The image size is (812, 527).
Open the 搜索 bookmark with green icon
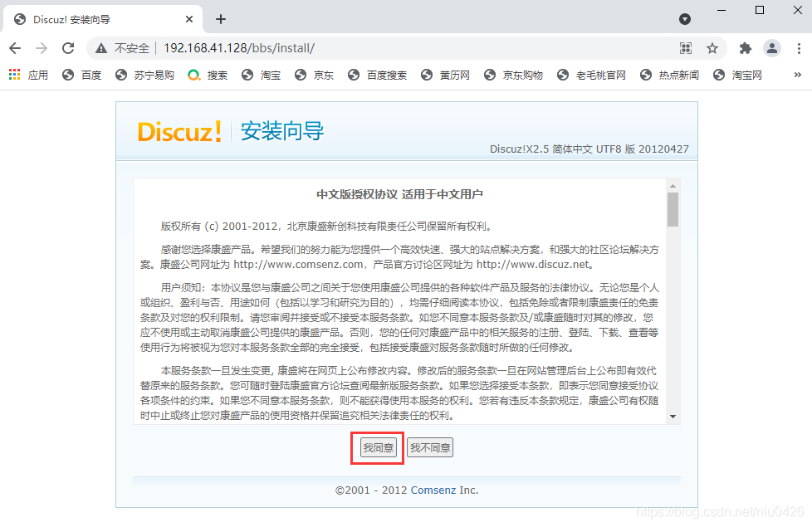(208, 75)
